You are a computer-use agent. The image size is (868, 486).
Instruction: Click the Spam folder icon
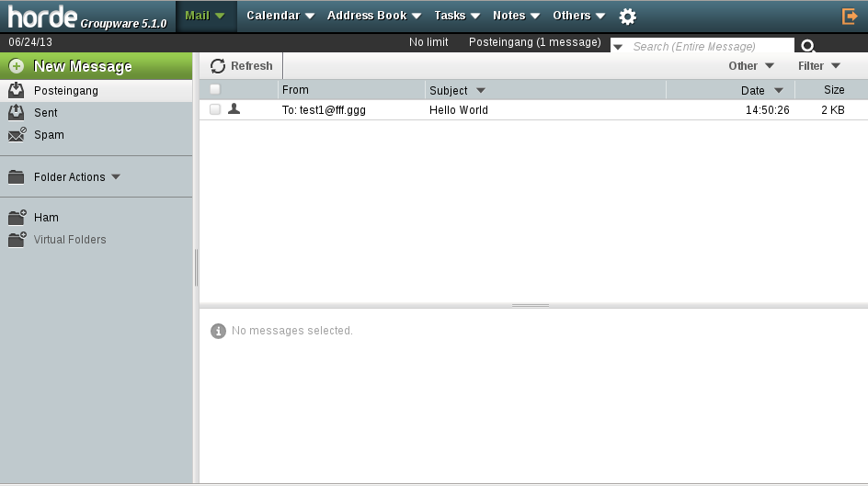click(17, 134)
